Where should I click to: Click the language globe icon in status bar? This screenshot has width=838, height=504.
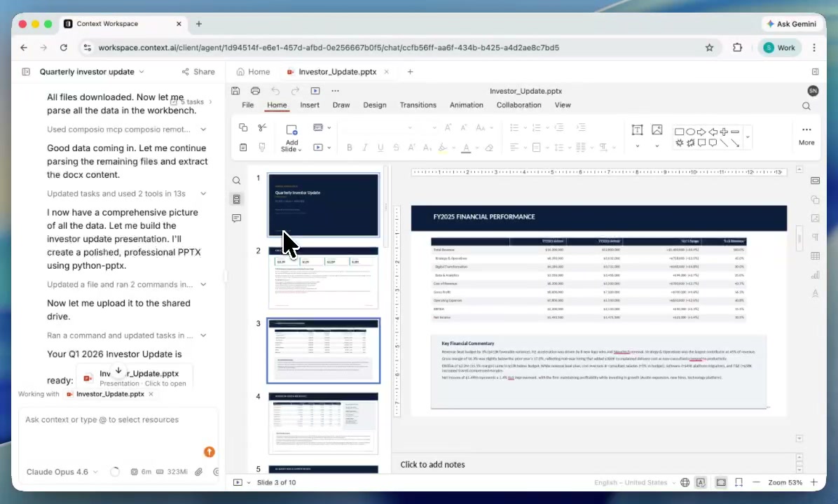685,482
